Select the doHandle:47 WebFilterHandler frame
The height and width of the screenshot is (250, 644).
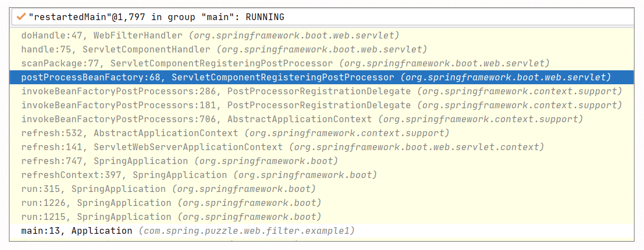tap(323, 35)
